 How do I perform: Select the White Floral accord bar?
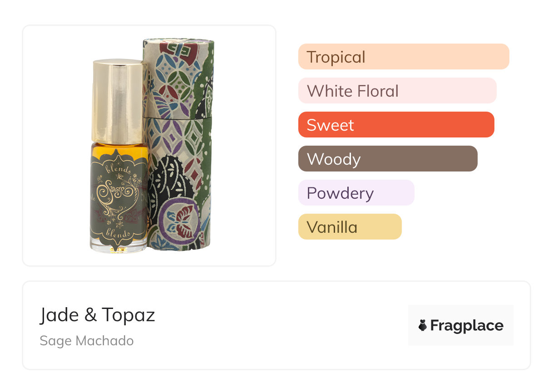[x=397, y=91]
